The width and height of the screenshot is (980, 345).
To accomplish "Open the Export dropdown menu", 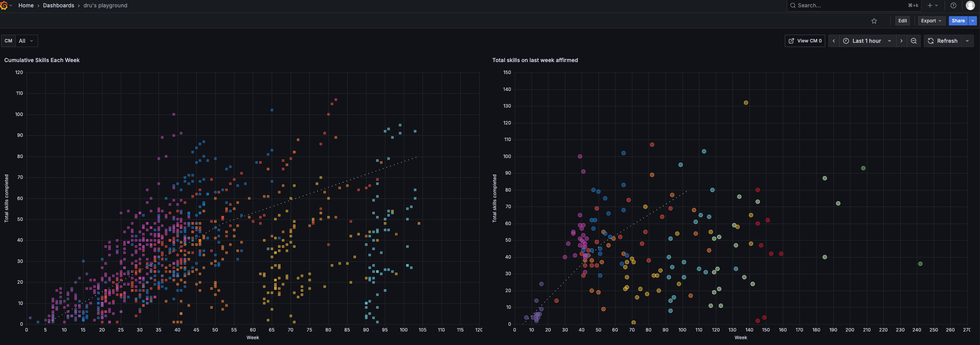I will (x=931, y=21).
